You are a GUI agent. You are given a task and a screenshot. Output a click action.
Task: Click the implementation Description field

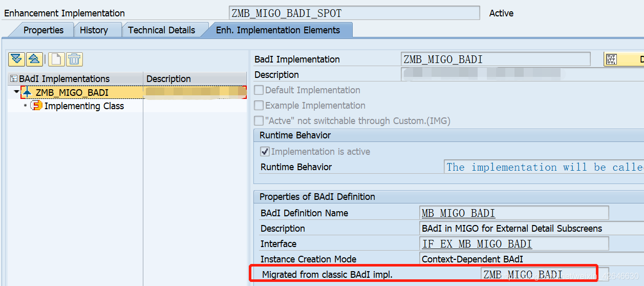522,75
